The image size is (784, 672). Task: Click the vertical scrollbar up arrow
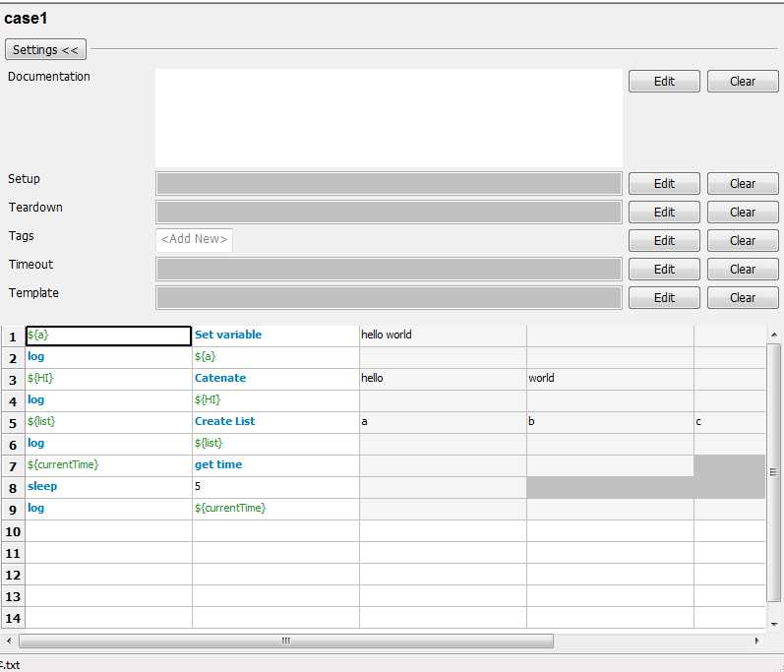coord(773,335)
